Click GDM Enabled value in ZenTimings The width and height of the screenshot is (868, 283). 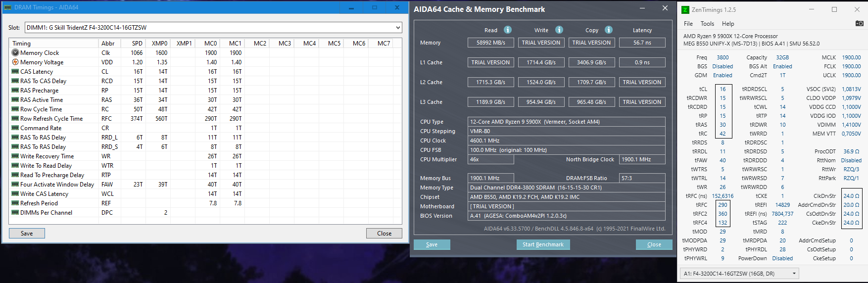(x=723, y=75)
